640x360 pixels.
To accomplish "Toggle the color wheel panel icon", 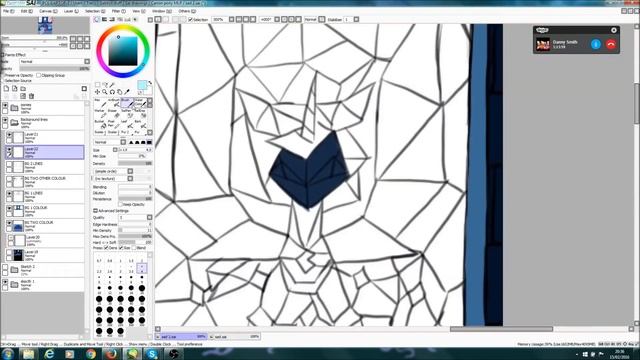I will 97,19.
